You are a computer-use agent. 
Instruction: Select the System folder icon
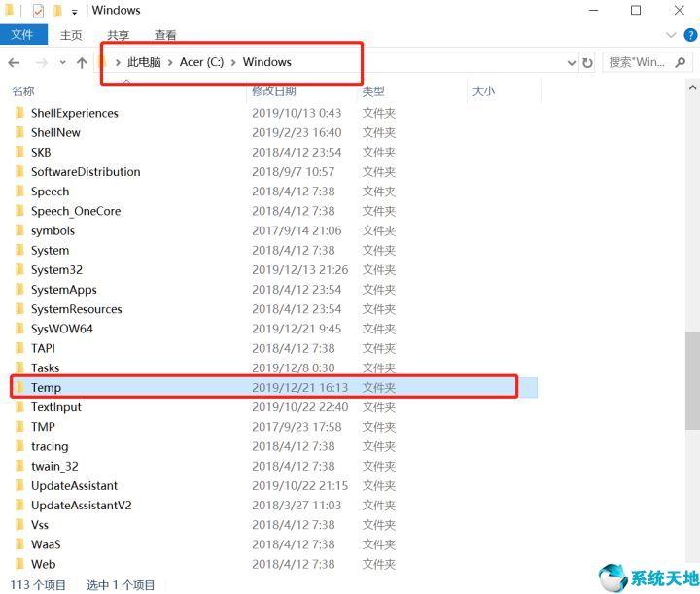pyautogui.click(x=19, y=251)
